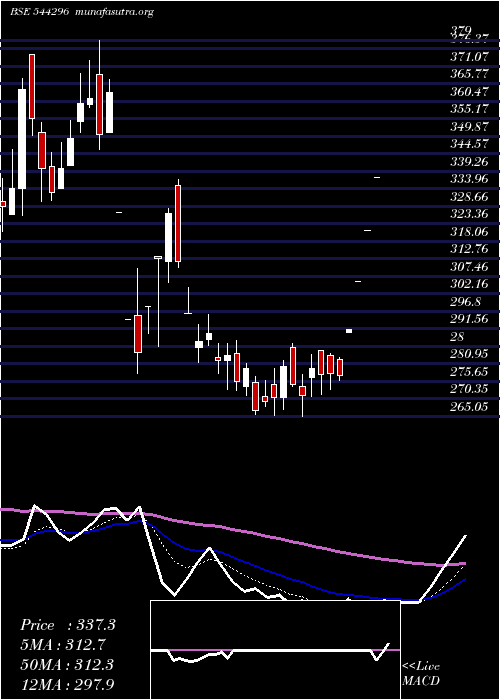
Task: Click the 291.56 price axis label
Action: pos(469,319)
